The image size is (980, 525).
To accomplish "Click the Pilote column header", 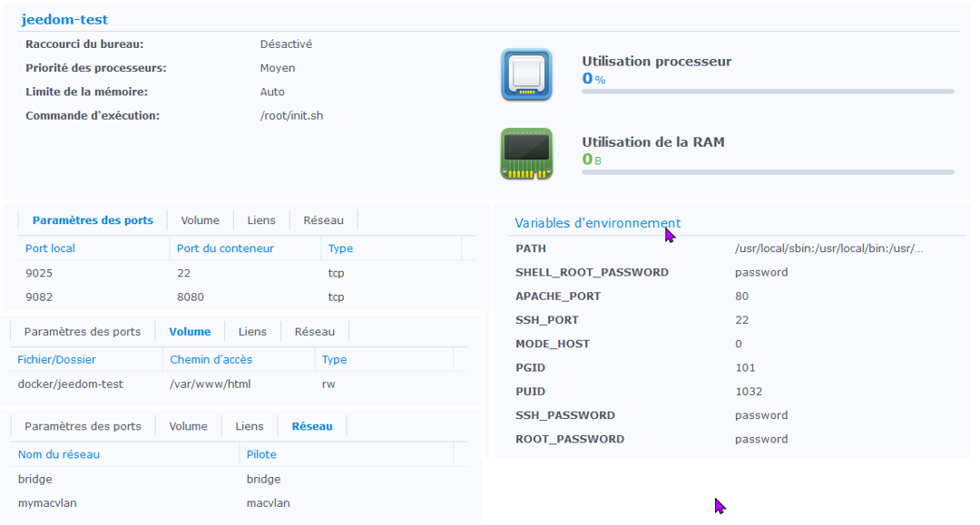I will pyautogui.click(x=261, y=454).
